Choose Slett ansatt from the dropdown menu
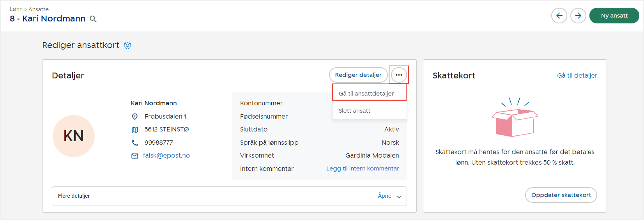Viewport: 644px width, 220px height. point(354,111)
